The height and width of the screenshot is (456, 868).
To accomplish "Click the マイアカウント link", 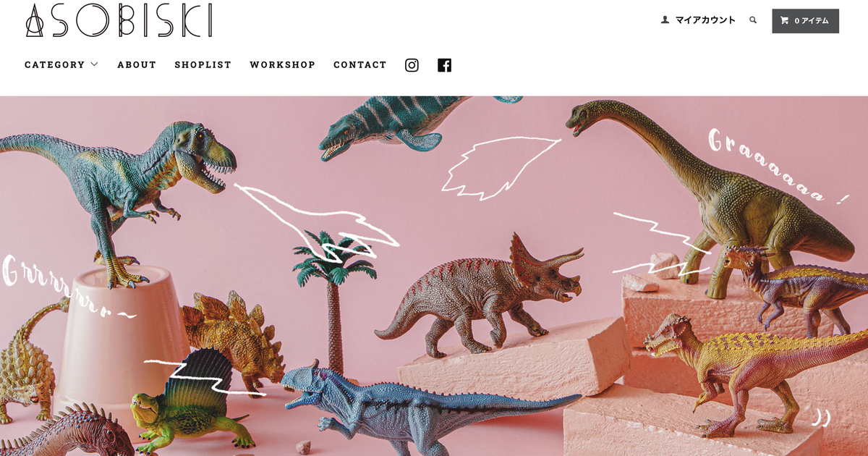I will click(705, 20).
